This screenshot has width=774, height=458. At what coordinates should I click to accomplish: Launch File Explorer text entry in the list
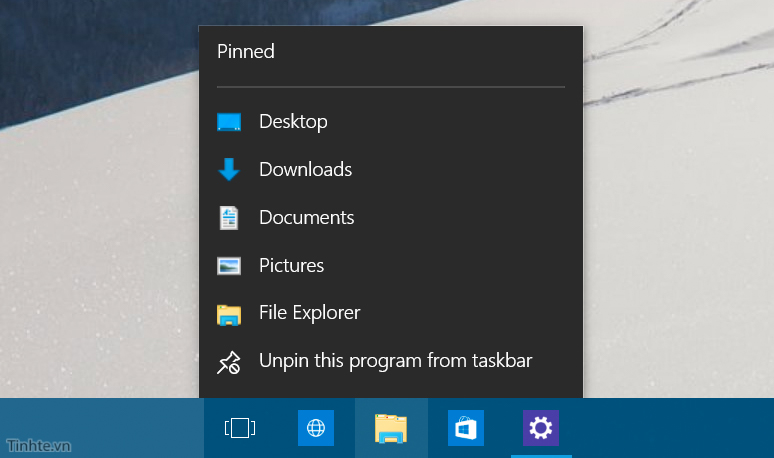tap(309, 314)
